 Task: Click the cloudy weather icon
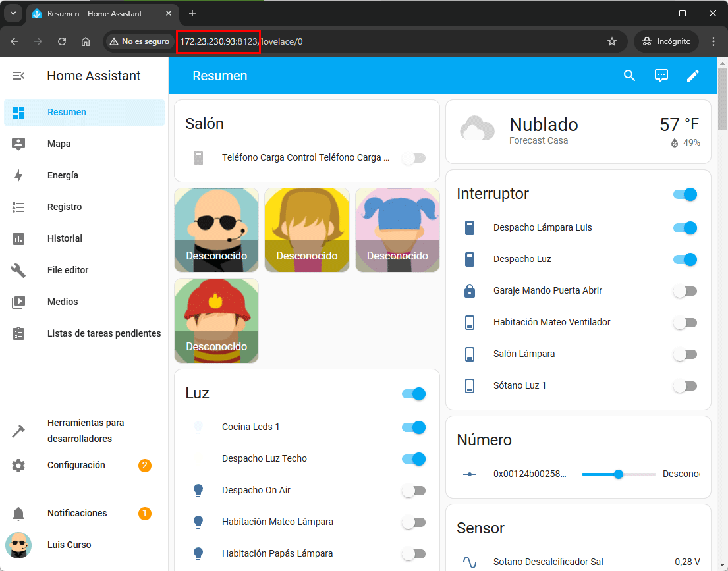pyautogui.click(x=477, y=129)
